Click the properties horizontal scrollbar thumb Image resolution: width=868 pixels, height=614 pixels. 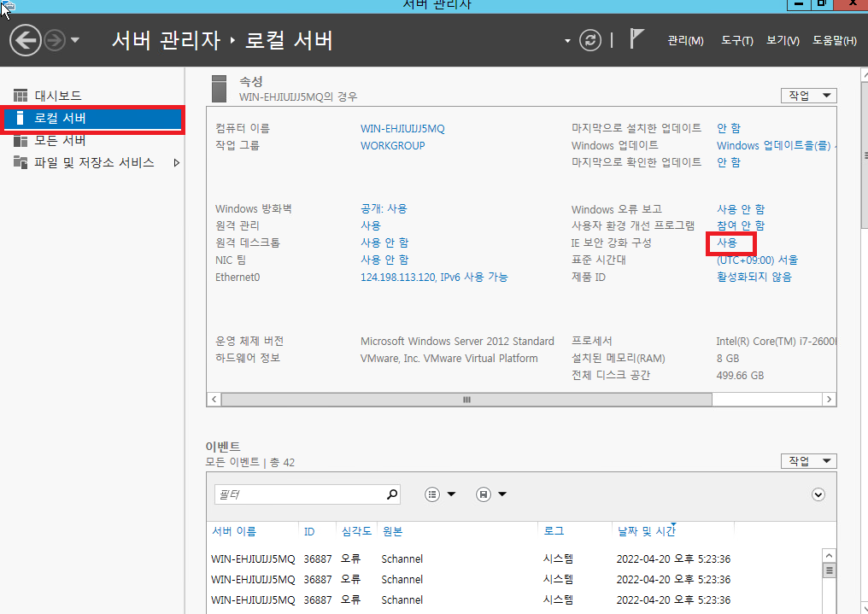[466, 400]
